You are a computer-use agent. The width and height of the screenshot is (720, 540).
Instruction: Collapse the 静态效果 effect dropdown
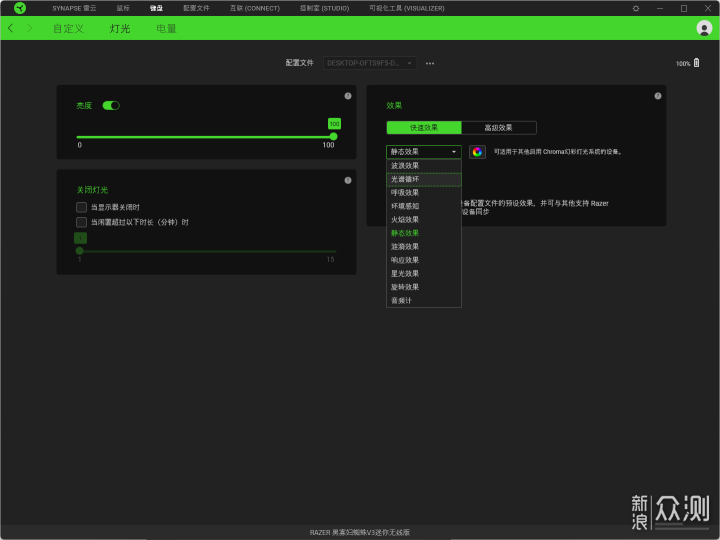(423, 152)
